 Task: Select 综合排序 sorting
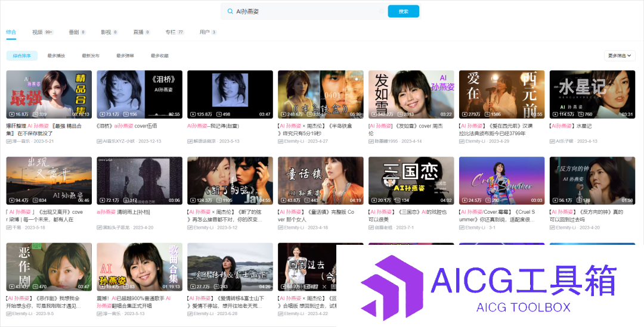point(22,56)
